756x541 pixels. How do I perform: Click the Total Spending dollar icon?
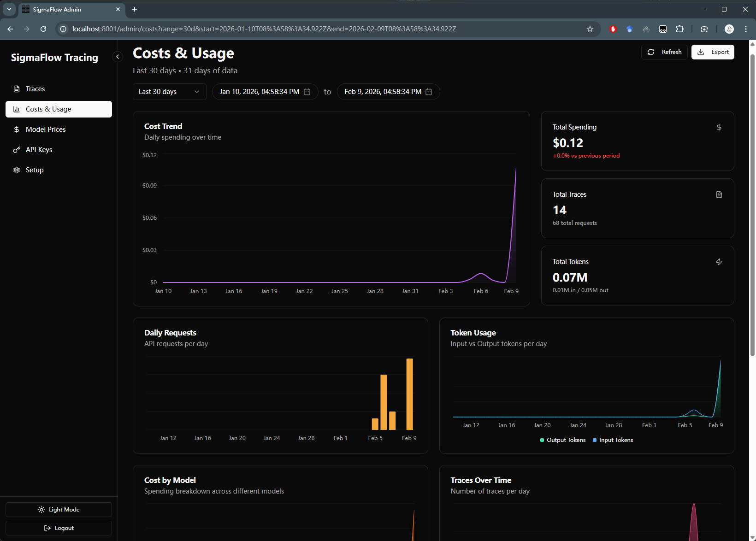point(719,127)
